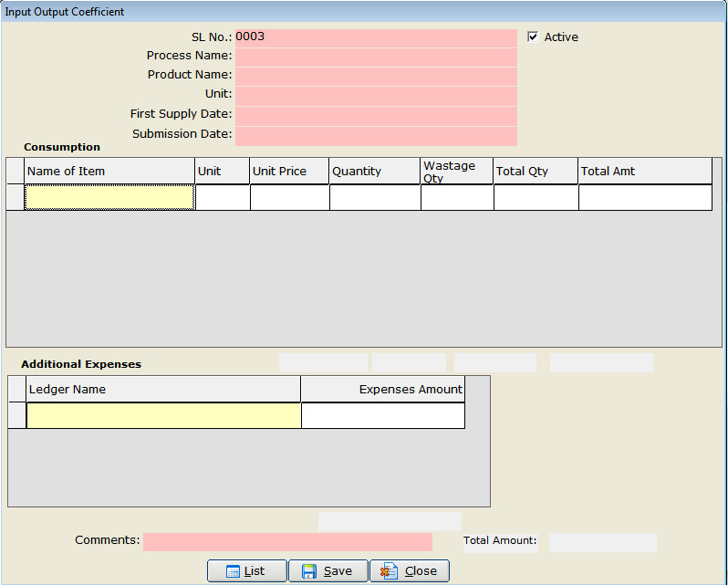The width and height of the screenshot is (728, 585).
Task: Click the Unit Price column header
Action: coord(290,171)
